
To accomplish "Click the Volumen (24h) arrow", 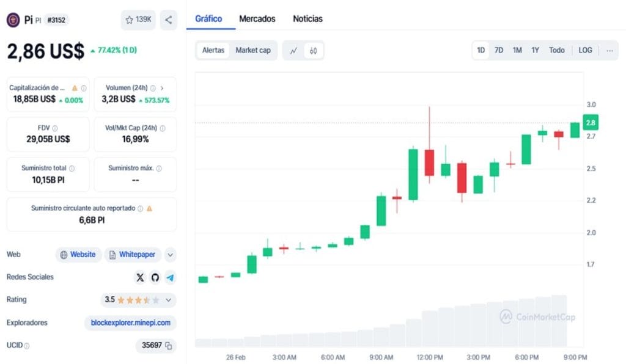I will (x=162, y=88).
